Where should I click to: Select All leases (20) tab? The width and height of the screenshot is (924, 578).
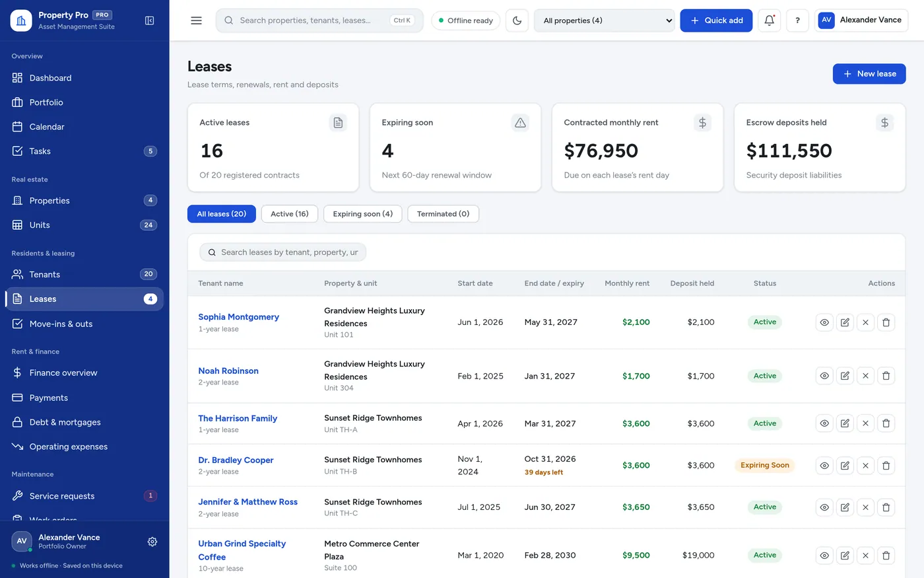click(222, 214)
